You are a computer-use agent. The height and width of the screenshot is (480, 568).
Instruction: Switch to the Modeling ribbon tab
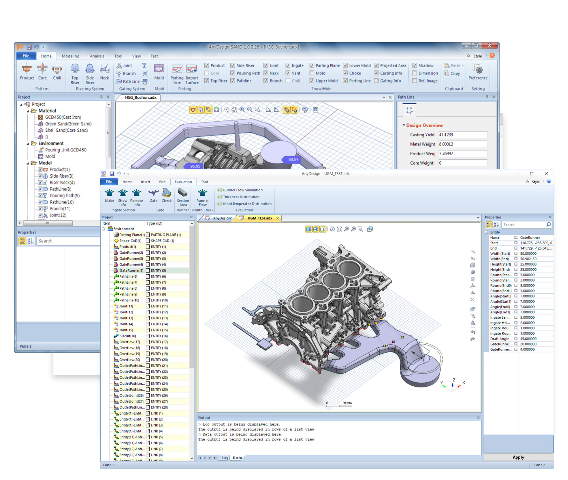[x=70, y=56]
